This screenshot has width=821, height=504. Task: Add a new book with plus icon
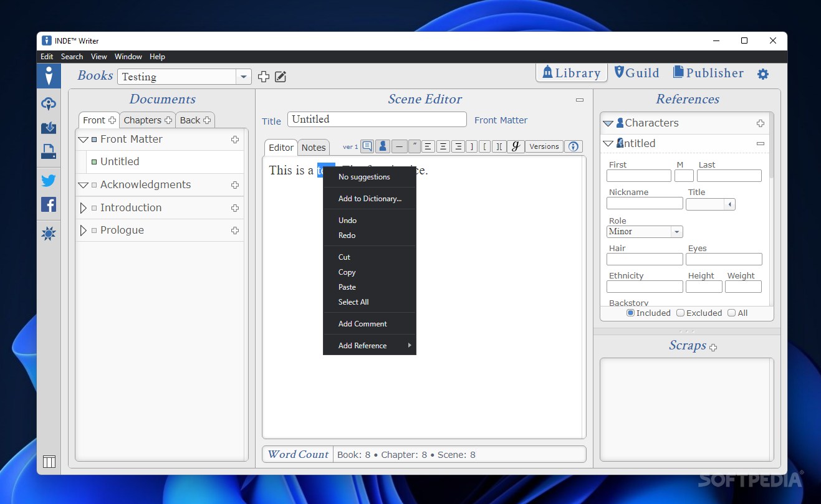[x=264, y=77]
